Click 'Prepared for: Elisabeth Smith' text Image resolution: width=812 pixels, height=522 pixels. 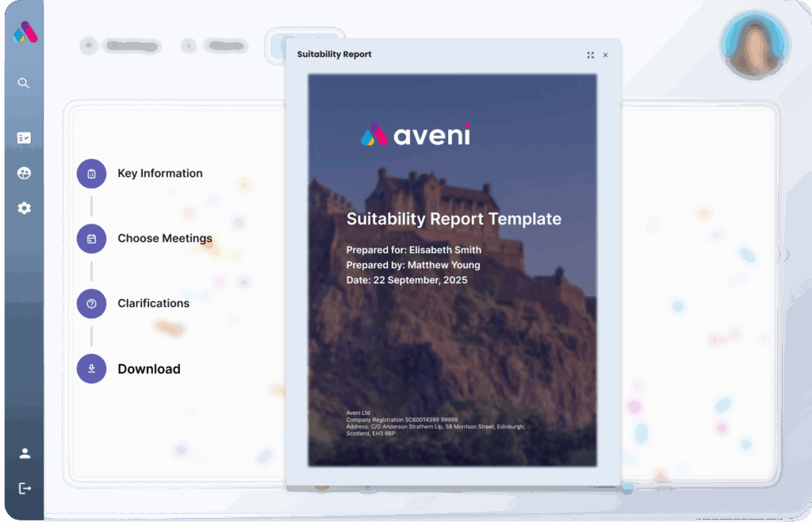(414, 250)
